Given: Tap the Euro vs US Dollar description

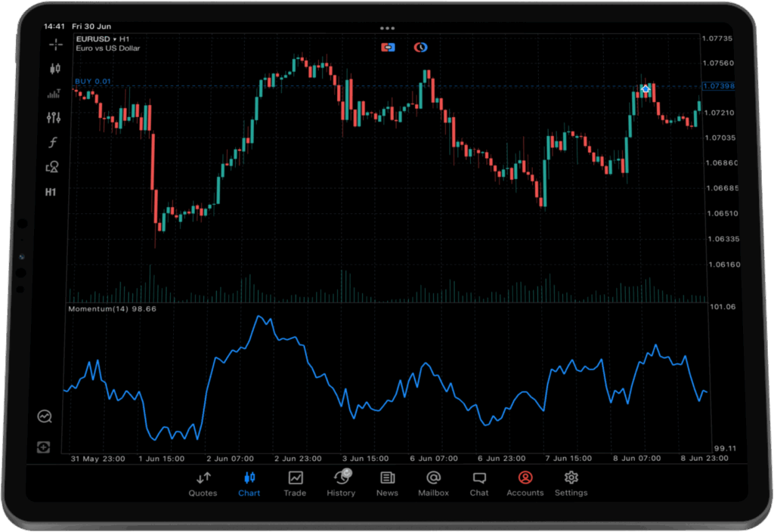Looking at the screenshot, I should 107,48.
